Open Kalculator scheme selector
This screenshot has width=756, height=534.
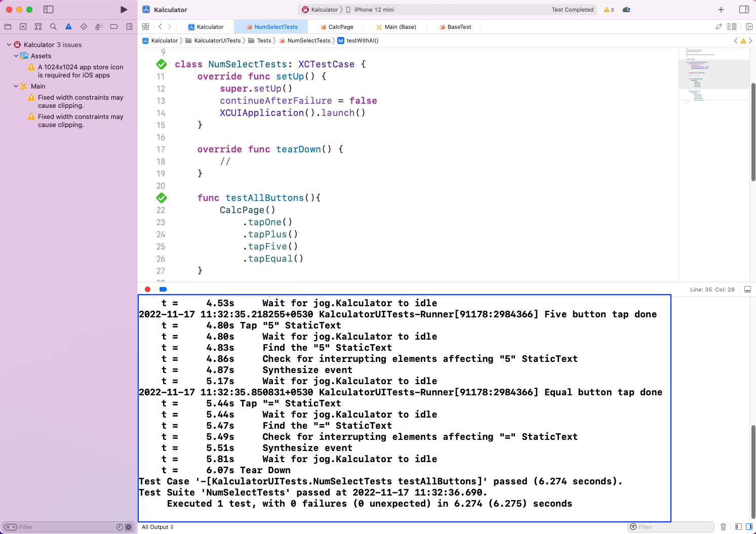320,10
